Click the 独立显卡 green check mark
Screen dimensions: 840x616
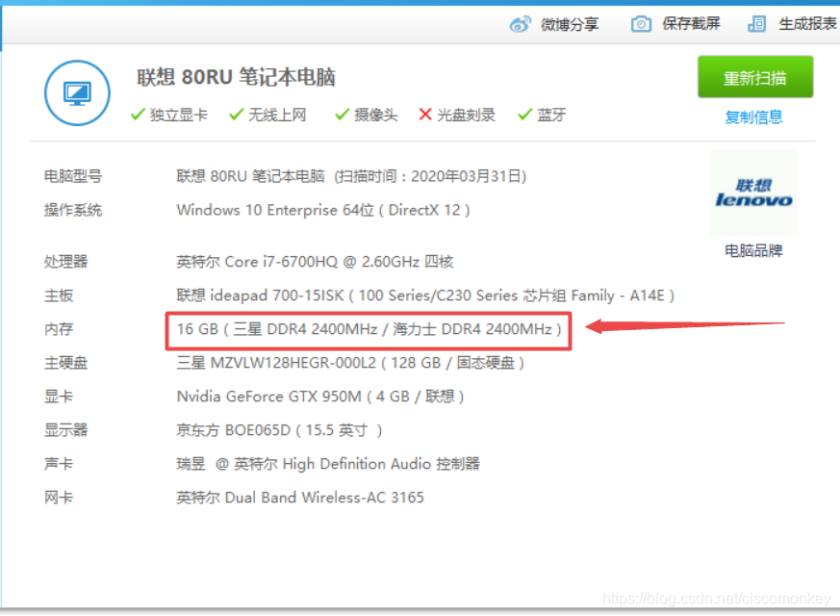pos(138,115)
